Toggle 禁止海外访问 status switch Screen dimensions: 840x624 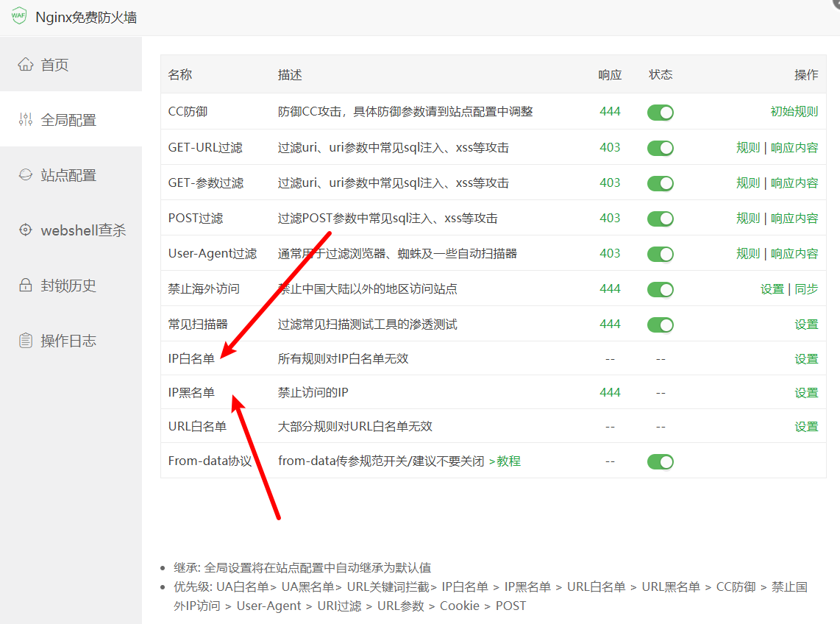point(660,289)
